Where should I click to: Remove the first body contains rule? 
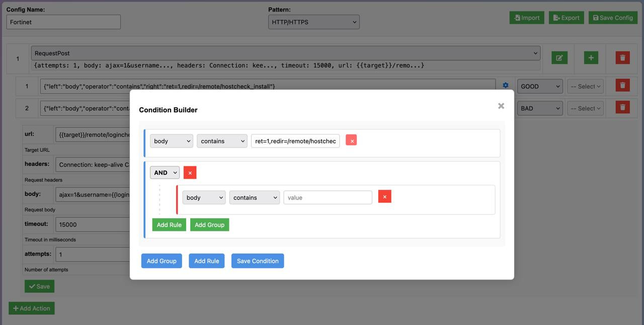(351, 141)
